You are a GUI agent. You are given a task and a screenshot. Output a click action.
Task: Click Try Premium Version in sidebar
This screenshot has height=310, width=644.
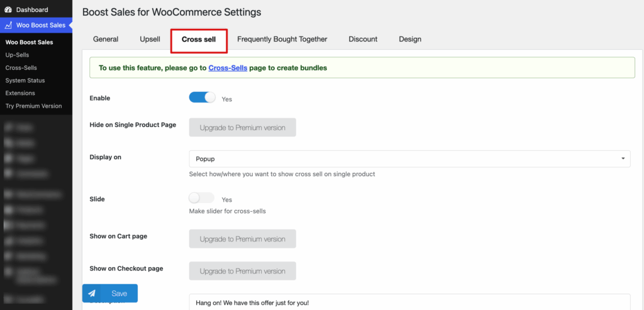tap(34, 106)
